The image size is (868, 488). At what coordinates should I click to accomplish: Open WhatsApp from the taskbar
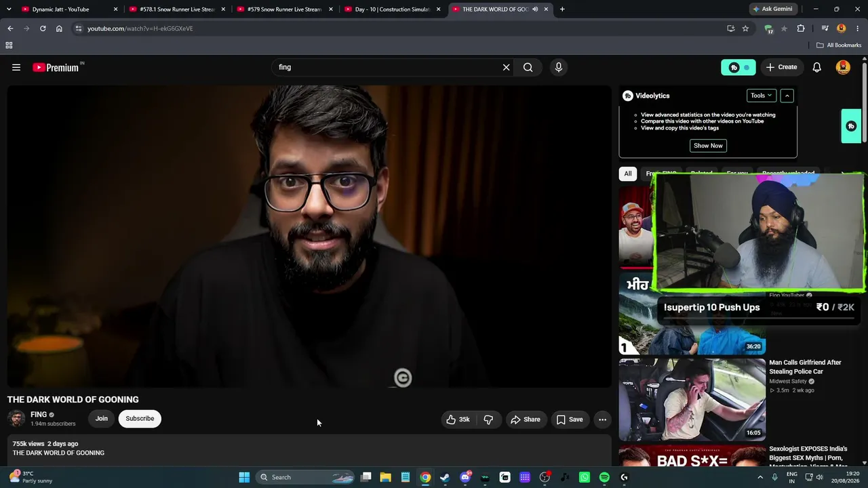pyautogui.click(x=585, y=477)
